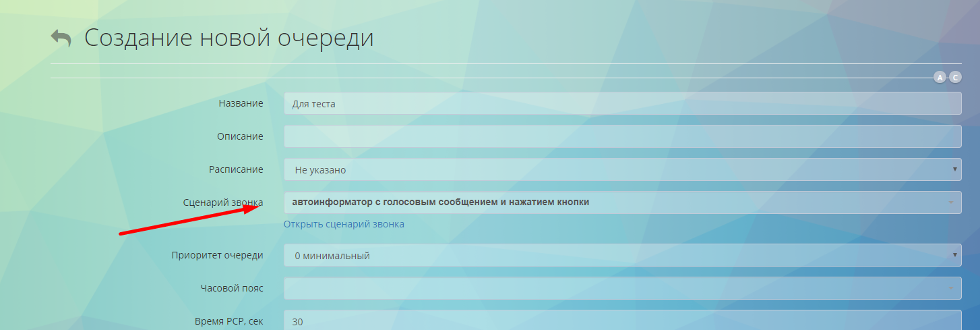Go back using the return arrow icon
Image resolution: width=980 pixels, height=330 pixels.
[x=61, y=38]
